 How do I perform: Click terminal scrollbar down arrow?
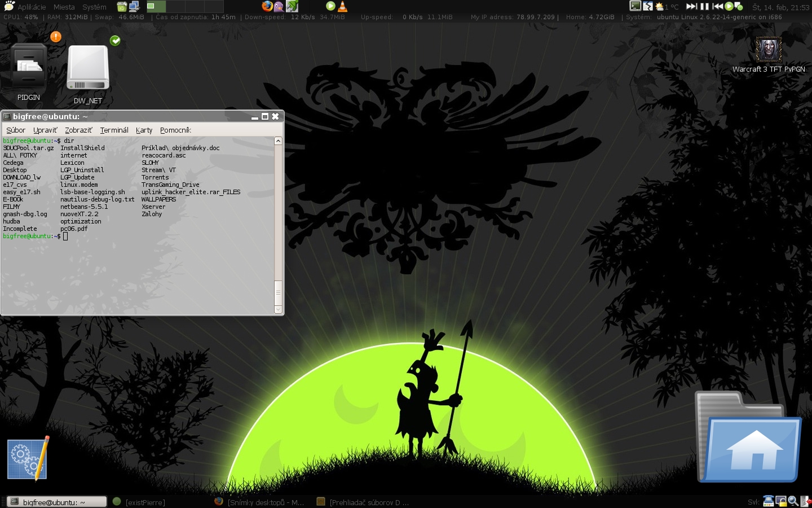[278, 309]
